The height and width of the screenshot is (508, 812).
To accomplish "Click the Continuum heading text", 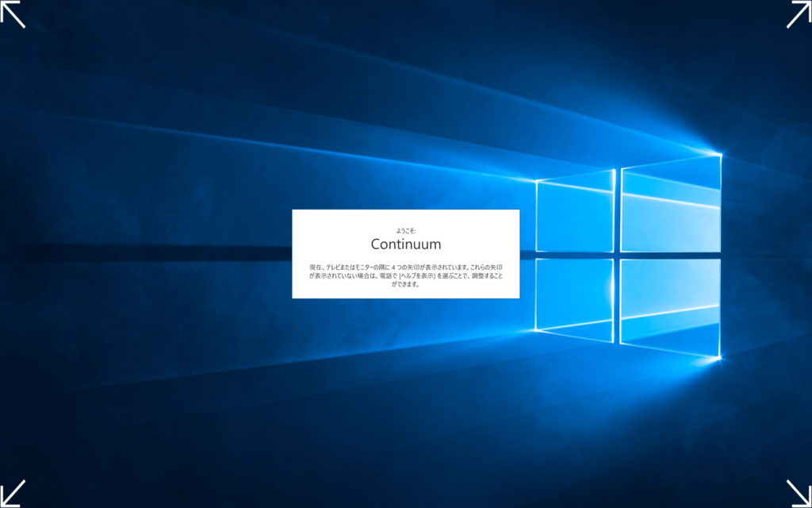I will (406, 244).
